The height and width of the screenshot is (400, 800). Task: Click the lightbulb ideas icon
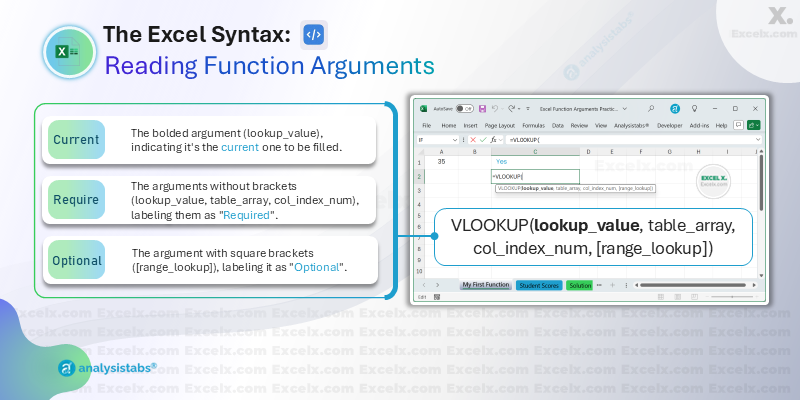click(x=694, y=109)
